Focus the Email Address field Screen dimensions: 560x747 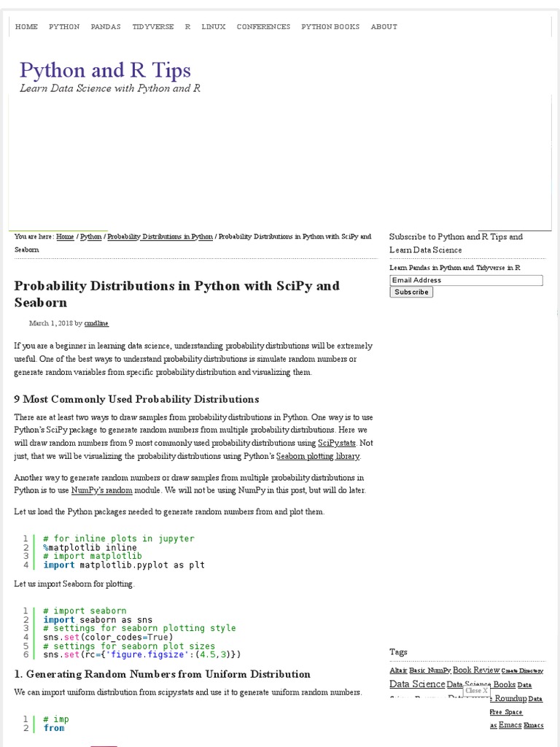pyautogui.click(x=466, y=281)
